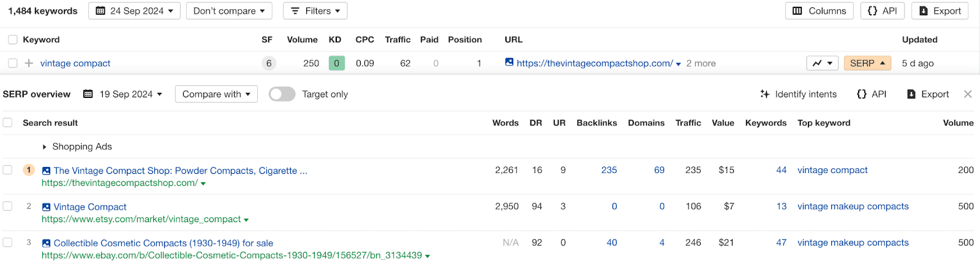The width and height of the screenshot is (980, 263).
Task: Click the SERP overview API button
Action: (872, 94)
